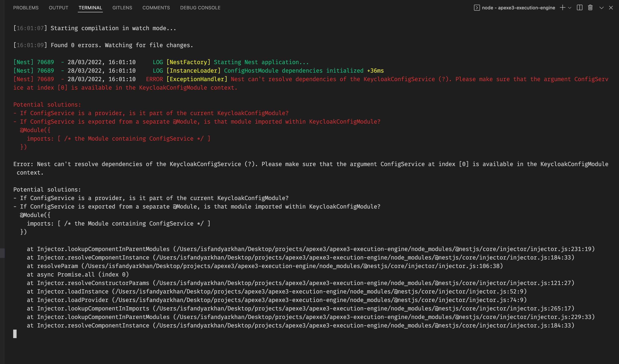Collapse the panel using chevron-down icon
The width and height of the screenshot is (619, 364).
click(x=601, y=8)
